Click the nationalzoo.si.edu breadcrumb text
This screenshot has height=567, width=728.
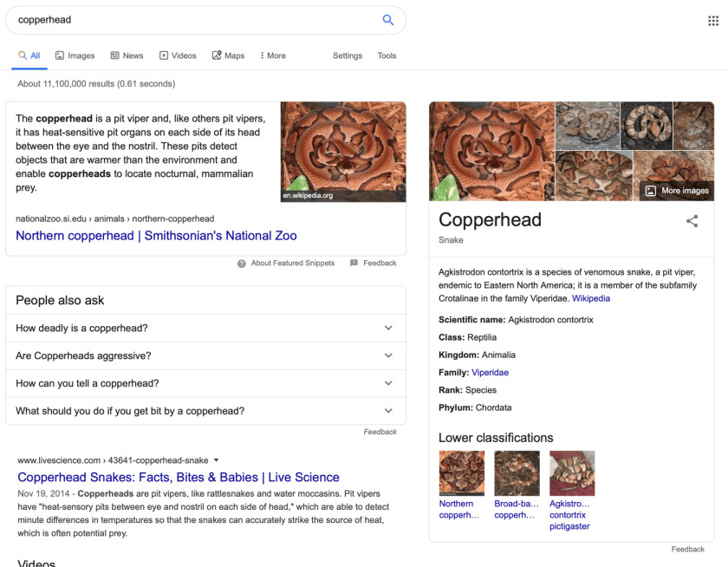(115, 218)
